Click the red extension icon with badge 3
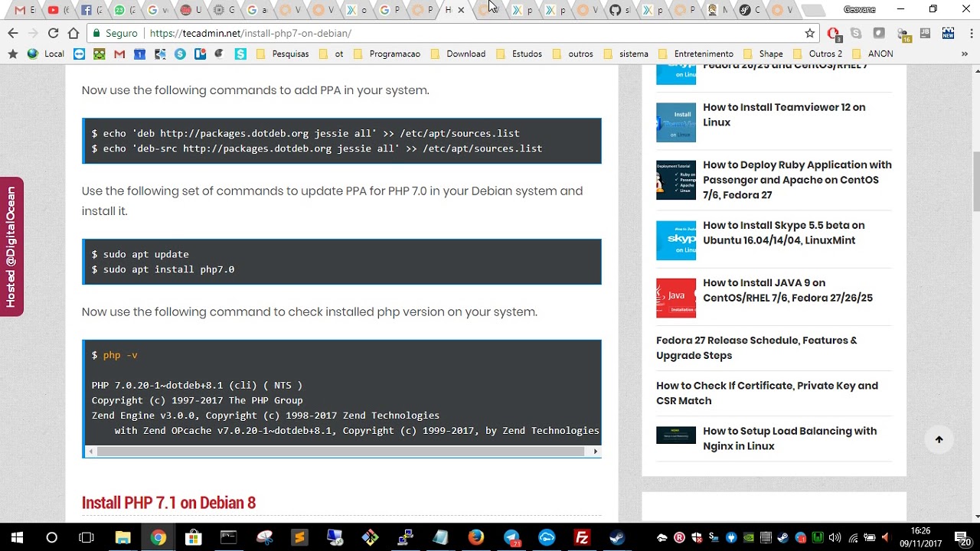The image size is (980, 551). [x=835, y=33]
